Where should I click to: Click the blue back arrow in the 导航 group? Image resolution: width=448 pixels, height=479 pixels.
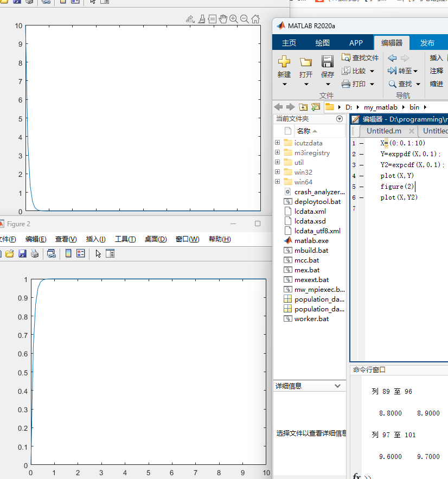(392, 58)
